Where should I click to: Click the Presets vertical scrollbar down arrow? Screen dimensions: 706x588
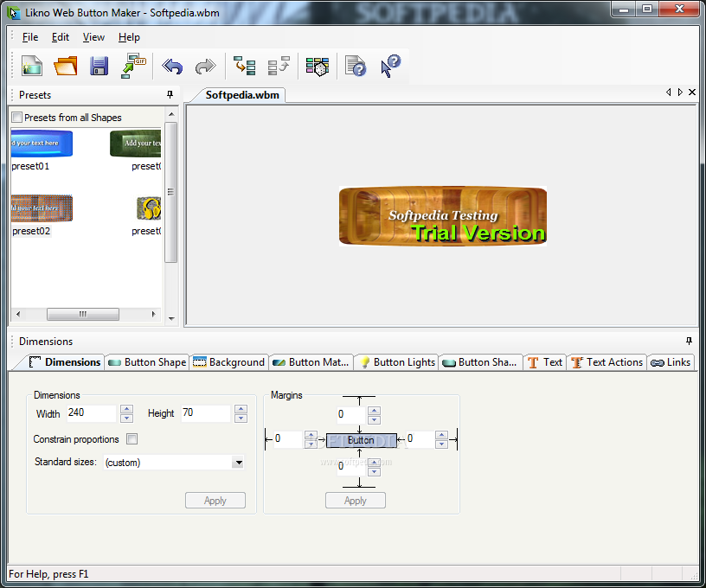(171, 318)
